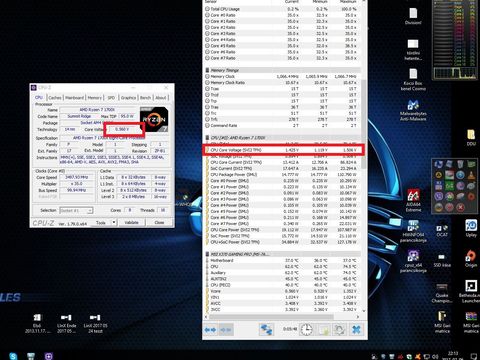
Task: Click the clock reset timer icon in HWiNFO
Action: pyautogui.click(x=306, y=330)
